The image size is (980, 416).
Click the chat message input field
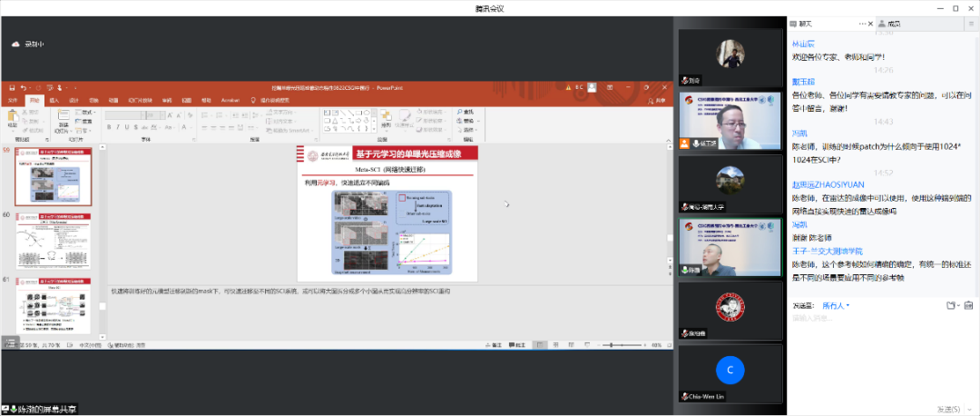tap(883, 357)
